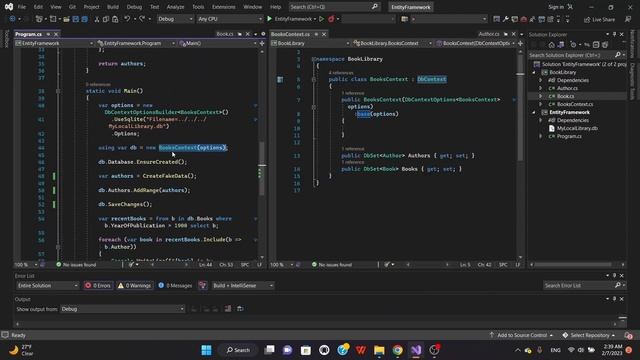Click Show All Files icon in Solution Explorer
This screenshot has width=640, height=360.
[x=605, y=44]
